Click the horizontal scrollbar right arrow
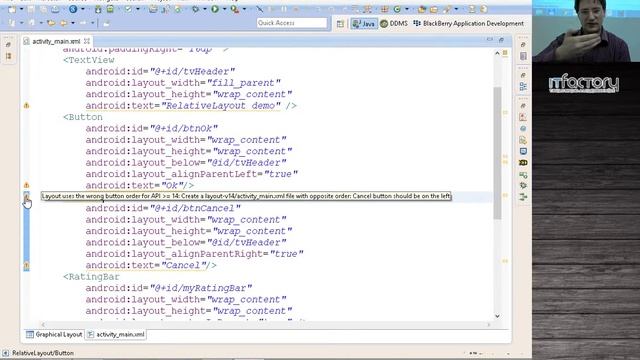The image size is (640, 360). click(489, 324)
